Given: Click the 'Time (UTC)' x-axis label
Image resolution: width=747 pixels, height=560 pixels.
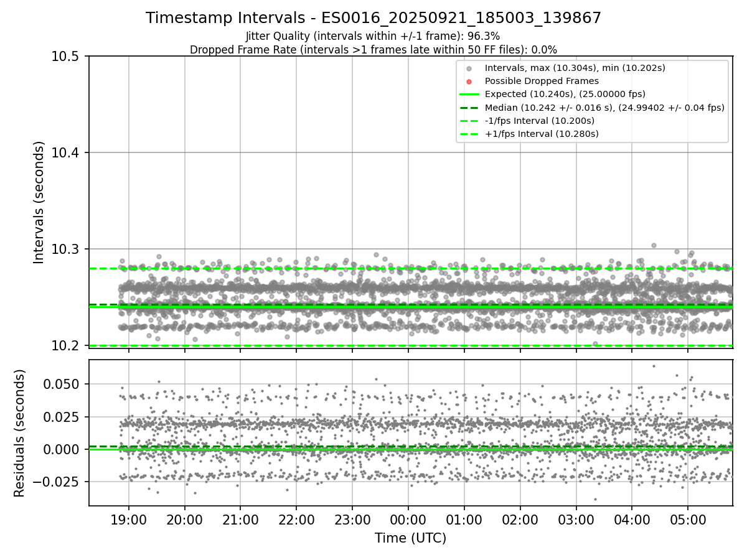Looking at the screenshot, I should click(x=410, y=538).
